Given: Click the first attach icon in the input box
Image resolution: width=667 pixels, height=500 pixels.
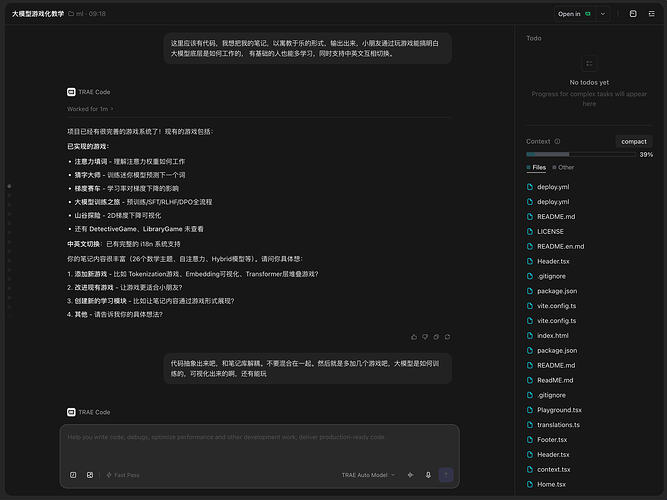Looking at the screenshot, I should 73,475.
